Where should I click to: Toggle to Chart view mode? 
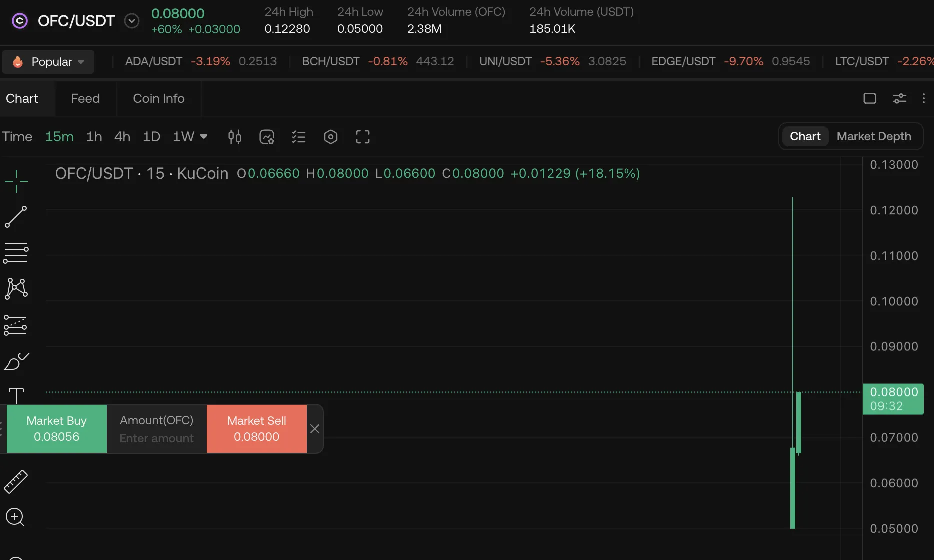coord(805,136)
